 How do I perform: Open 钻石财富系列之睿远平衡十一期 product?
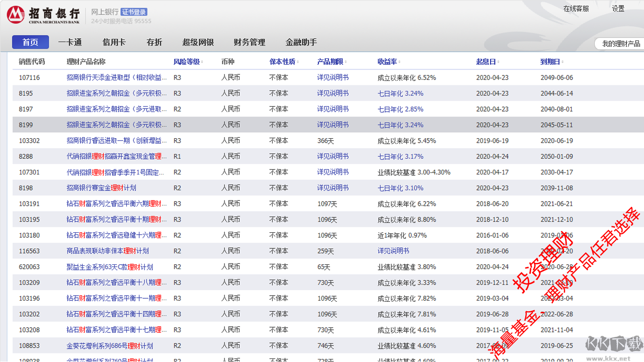click(x=117, y=299)
